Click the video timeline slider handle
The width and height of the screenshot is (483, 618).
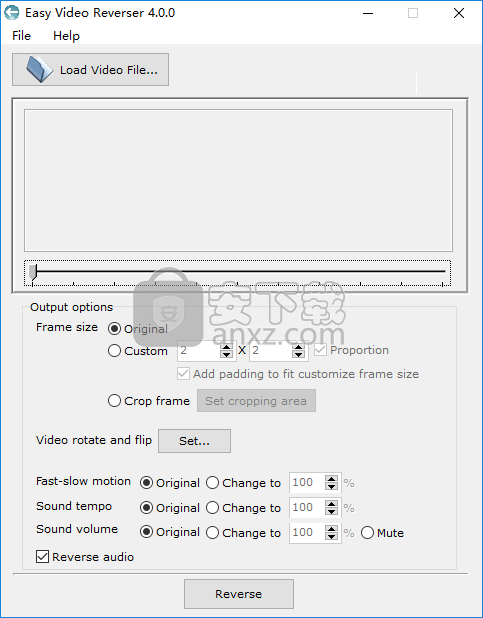click(33, 273)
